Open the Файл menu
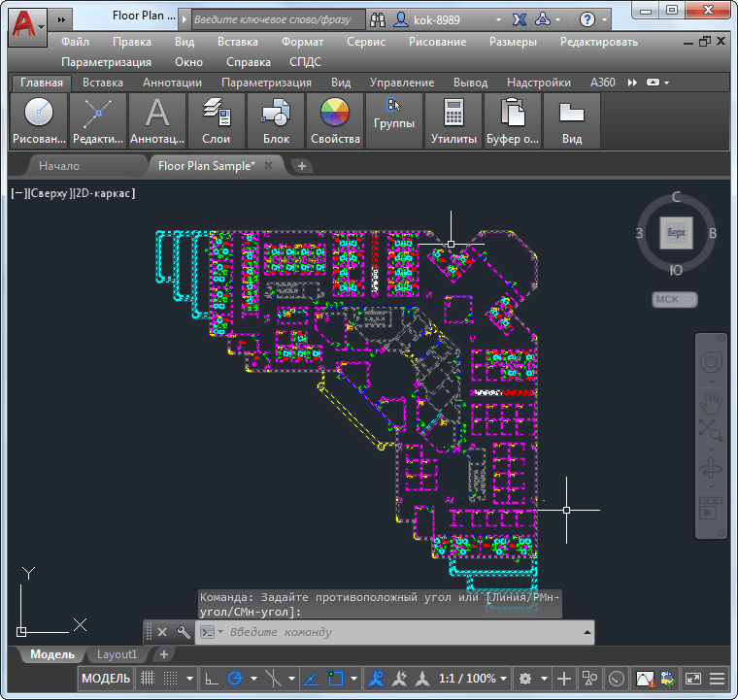Screen dimensions: 738x700 (x=76, y=42)
